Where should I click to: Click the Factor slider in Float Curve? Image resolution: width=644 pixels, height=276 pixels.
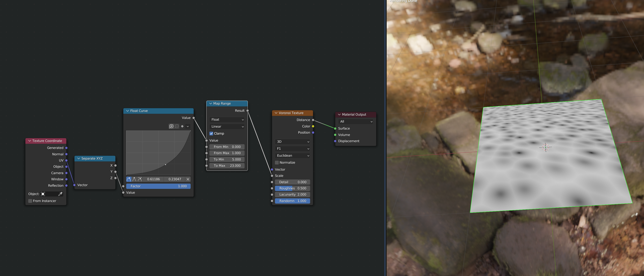[158, 186]
